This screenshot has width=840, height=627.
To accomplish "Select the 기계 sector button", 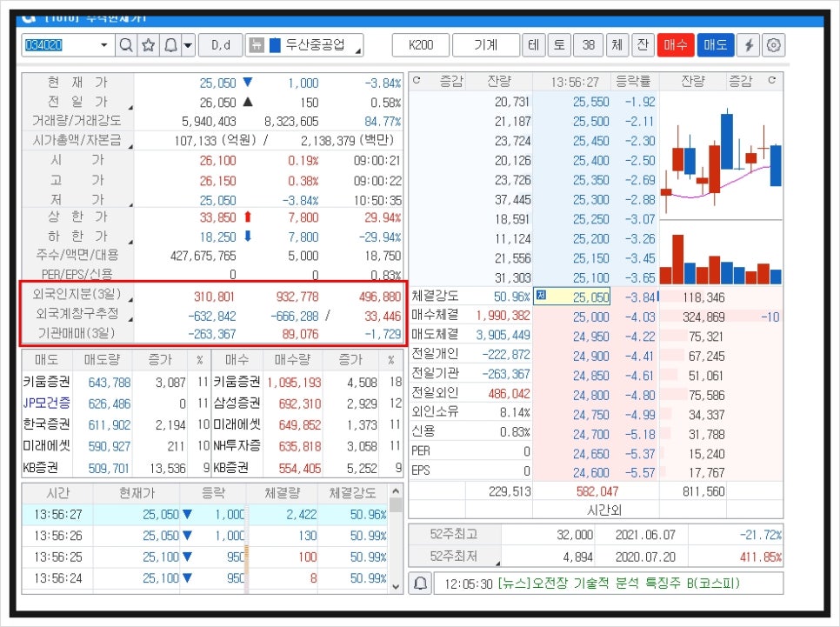I will [485, 45].
